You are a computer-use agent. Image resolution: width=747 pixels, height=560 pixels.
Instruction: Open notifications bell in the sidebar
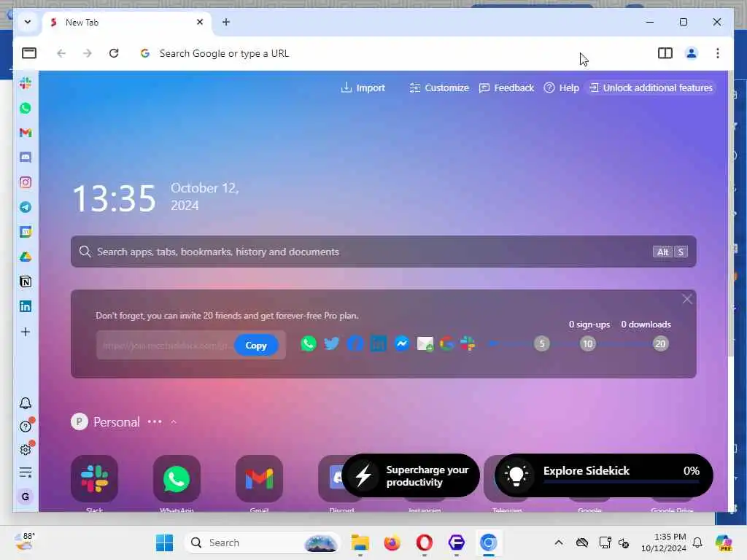point(26,403)
